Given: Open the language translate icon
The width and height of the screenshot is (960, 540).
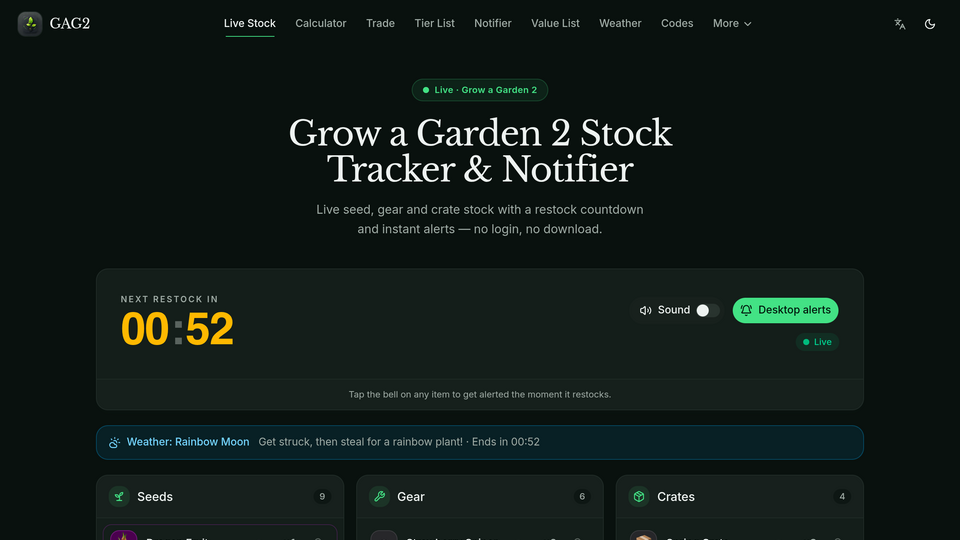Looking at the screenshot, I should coord(900,24).
